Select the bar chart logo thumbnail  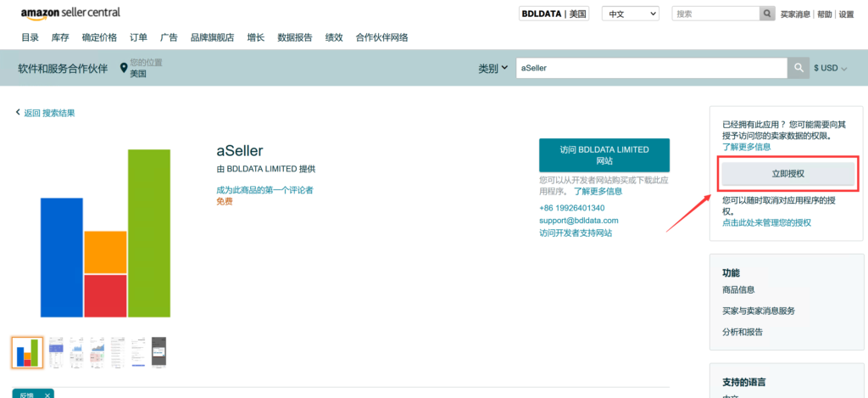click(27, 352)
